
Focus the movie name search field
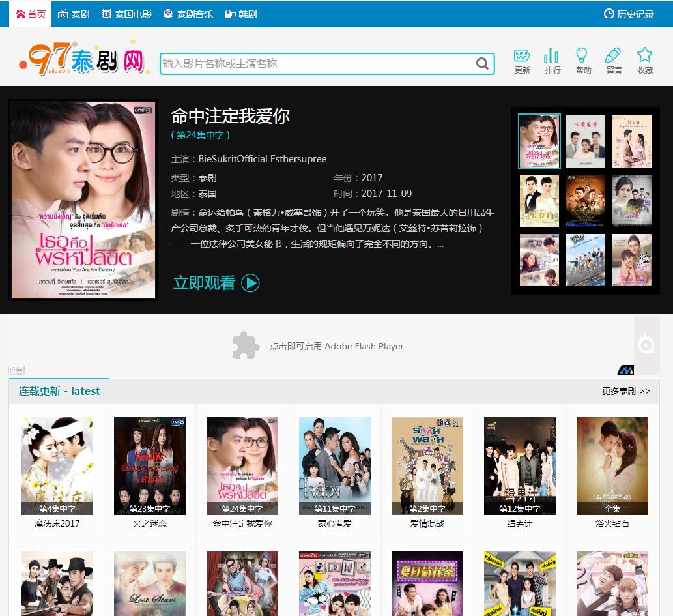[x=318, y=64]
